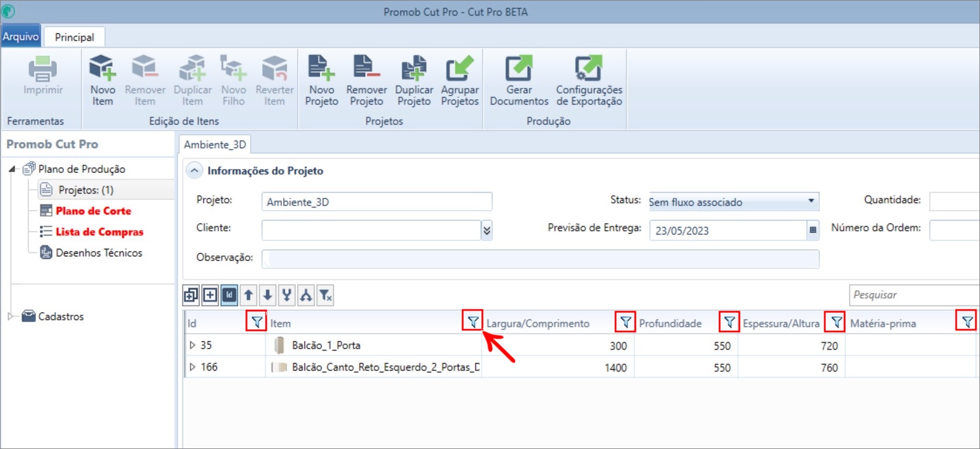Viewport: 980px width, 449px height.
Task: Expand row 166 in the item grid
Action: (192, 367)
